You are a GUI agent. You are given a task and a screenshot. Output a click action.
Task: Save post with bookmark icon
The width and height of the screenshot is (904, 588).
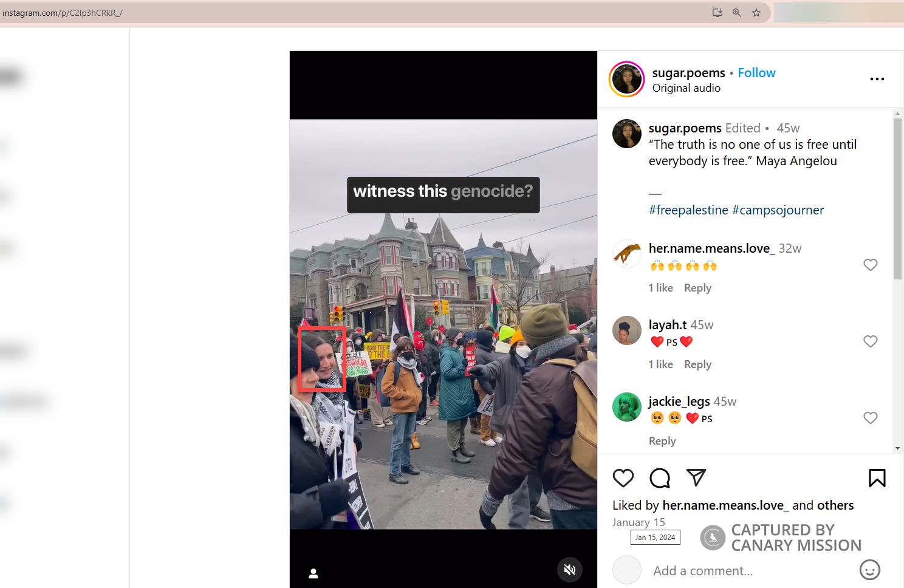click(x=877, y=478)
